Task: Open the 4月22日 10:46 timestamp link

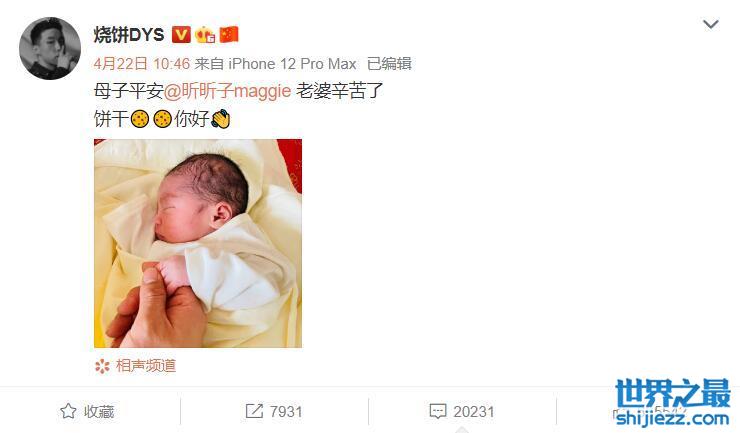Action: coord(142,63)
